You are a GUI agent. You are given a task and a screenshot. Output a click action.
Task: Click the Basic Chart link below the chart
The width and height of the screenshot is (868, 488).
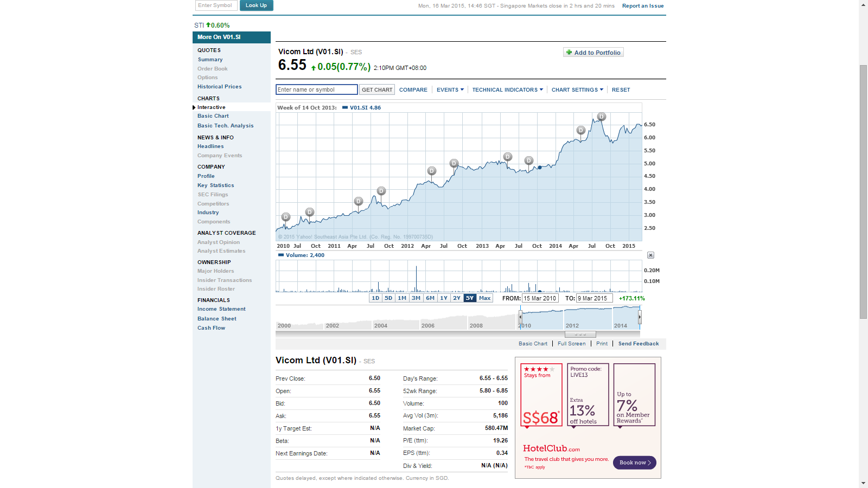point(533,344)
